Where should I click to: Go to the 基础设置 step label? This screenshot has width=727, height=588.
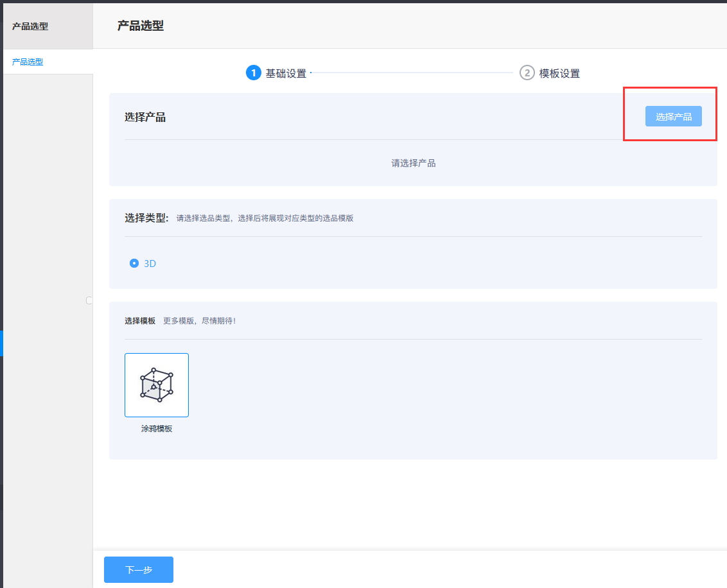point(286,73)
